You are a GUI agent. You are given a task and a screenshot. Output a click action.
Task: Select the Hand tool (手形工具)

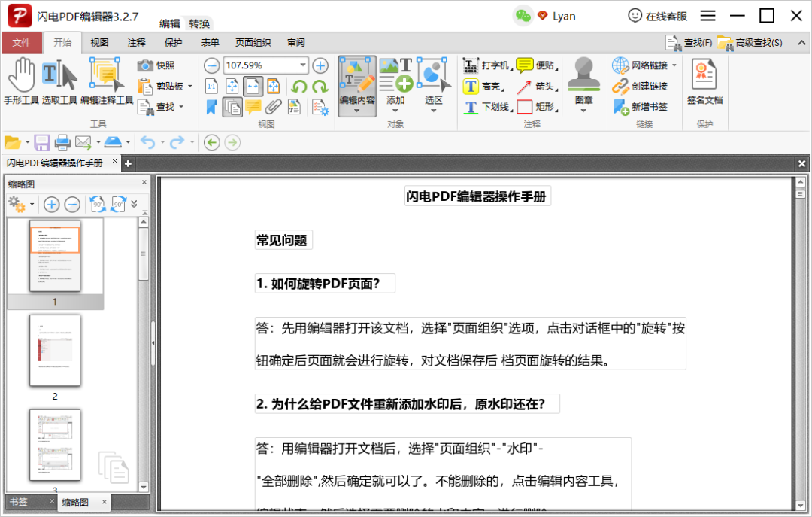(21, 81)
